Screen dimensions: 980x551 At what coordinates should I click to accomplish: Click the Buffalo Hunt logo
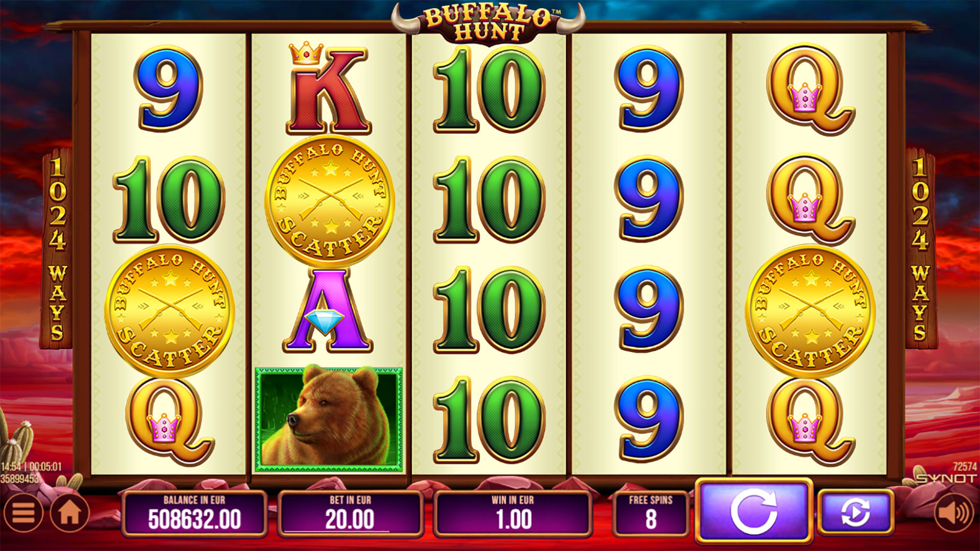click(x=488, y=23)
